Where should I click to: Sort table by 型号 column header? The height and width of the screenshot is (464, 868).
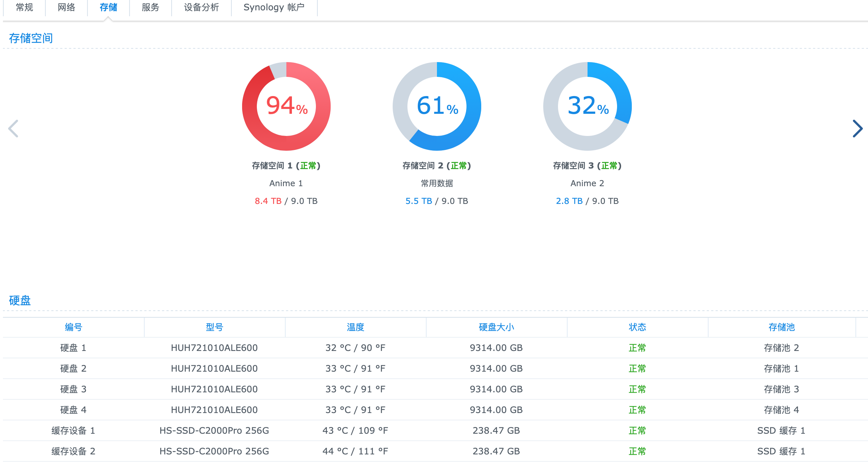(x=214, y=327)
